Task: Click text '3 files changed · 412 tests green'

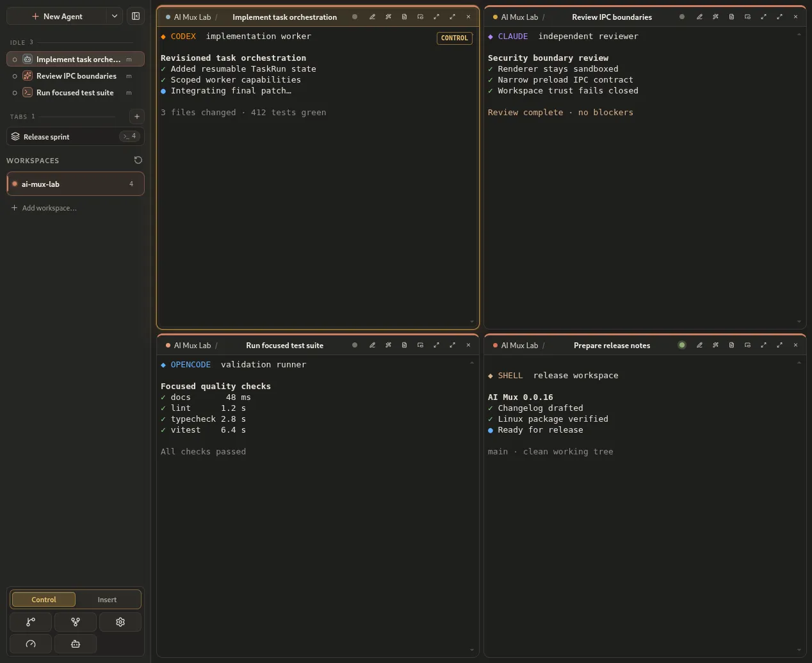Action: click(243, 113)
